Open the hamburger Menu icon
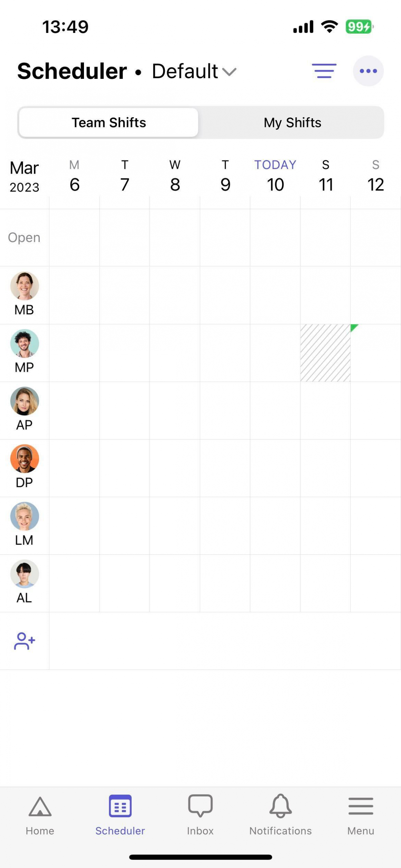The width and height of the screenshot is (401, 868). click(361, 807)
